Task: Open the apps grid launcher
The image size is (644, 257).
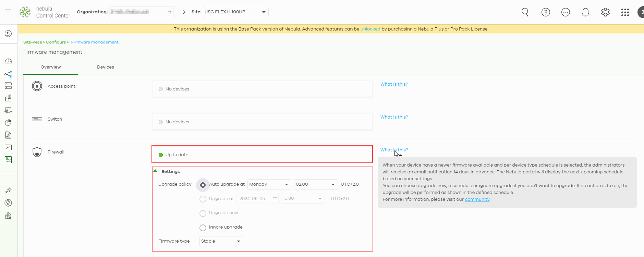Action: point(625,12)
